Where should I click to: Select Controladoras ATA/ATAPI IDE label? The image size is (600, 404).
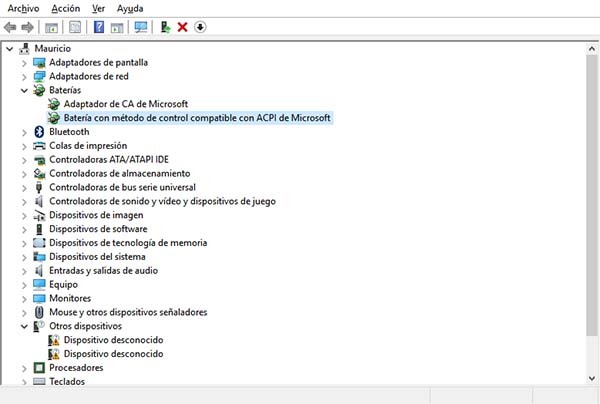point(109,160)
